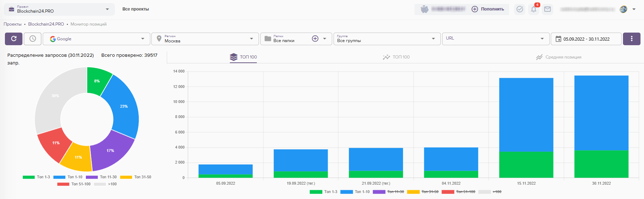
Task: Click the add folder plus icon
Action: 315,39
